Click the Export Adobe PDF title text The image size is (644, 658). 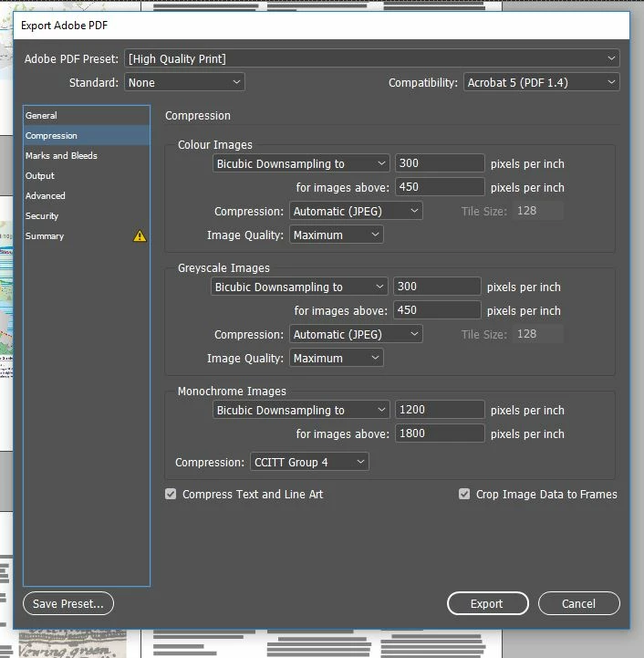[64, 26]
